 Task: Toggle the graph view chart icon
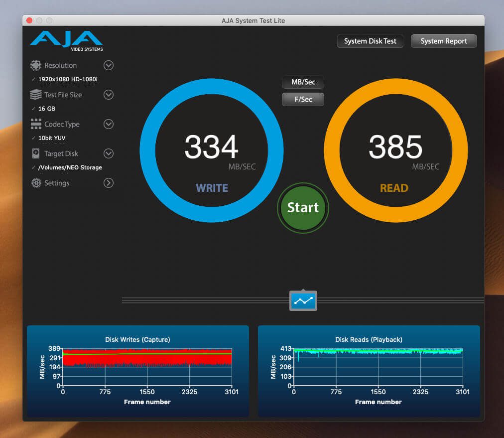(303, 300)
